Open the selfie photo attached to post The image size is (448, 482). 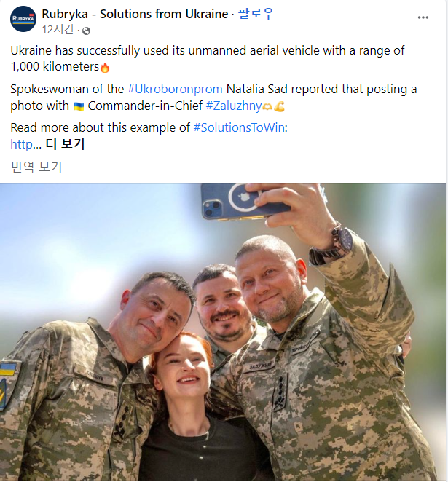[x=223, y=332]
